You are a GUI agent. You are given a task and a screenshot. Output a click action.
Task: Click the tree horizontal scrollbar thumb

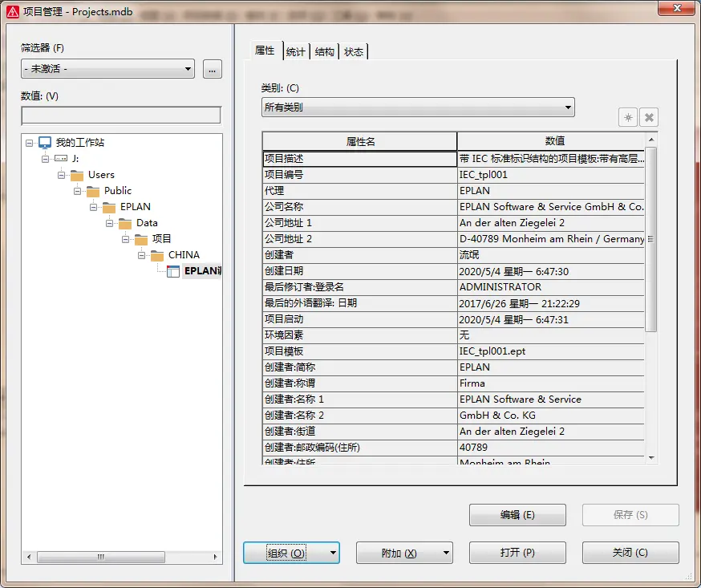101,557
